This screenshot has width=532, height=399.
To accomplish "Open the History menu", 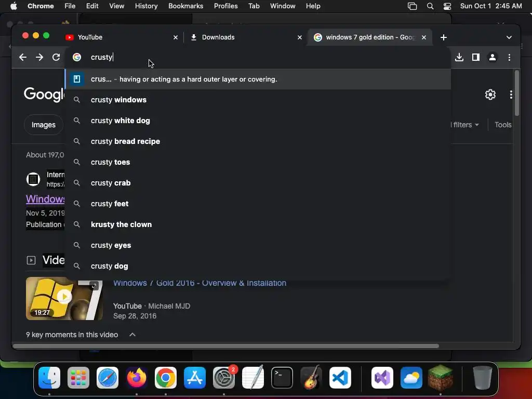I will click(146, 6).
